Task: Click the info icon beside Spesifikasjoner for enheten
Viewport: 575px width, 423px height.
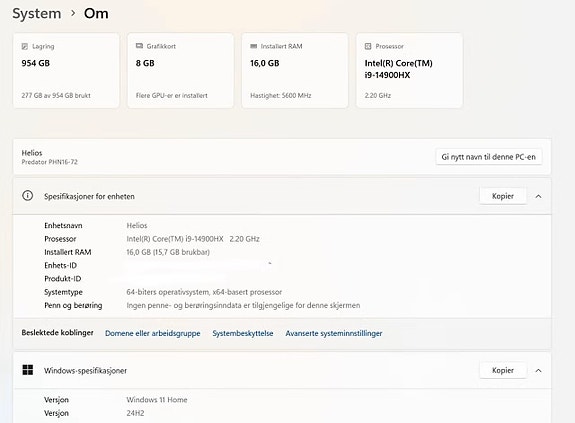Action: [x=28, y=196]
